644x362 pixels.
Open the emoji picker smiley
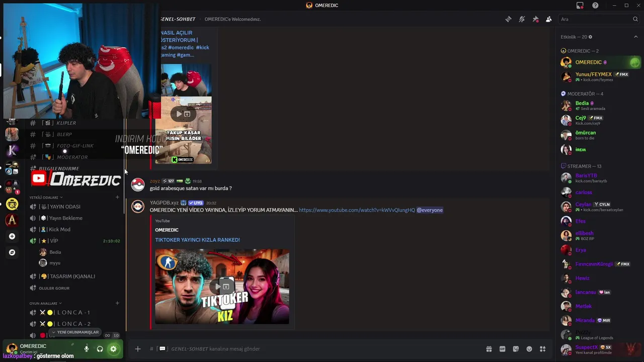[529, 349]
